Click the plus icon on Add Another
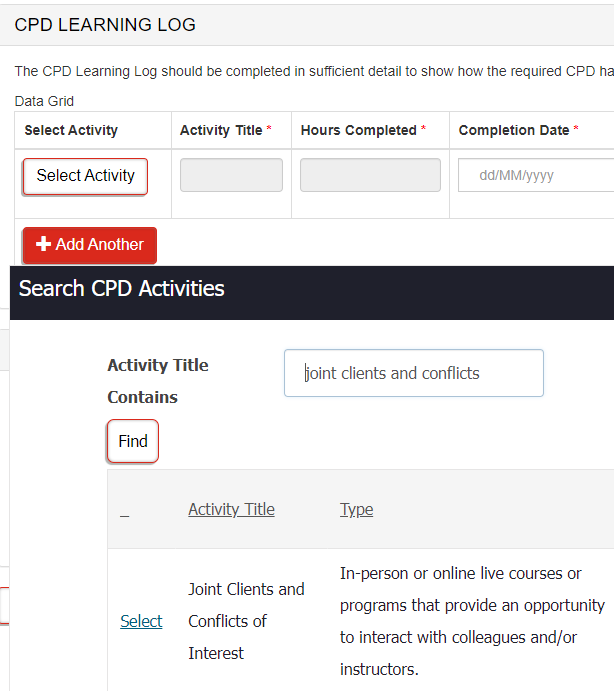The width and height of the screenshot is (614, 691). (43, 245)
